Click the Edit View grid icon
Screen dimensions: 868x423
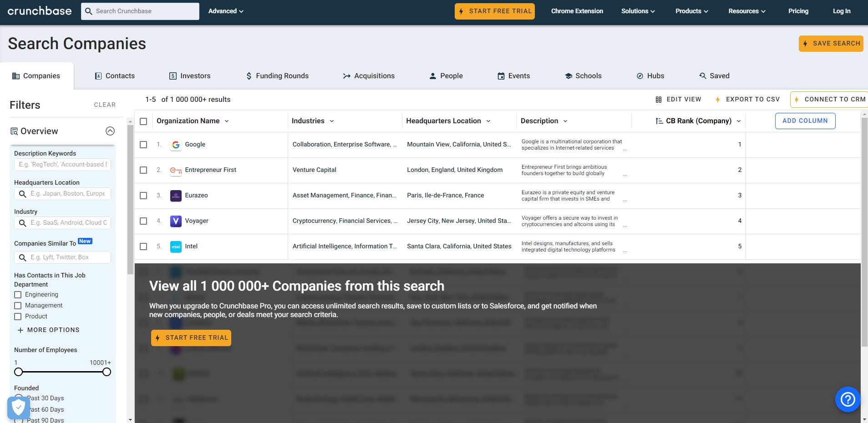pos(659,100)
